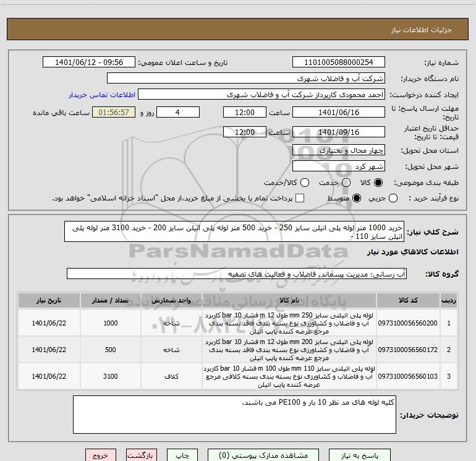The image size is (476, 461).
Task: Click quantity cell 1000
Action: pyautogui.click(x=111, y=323)
